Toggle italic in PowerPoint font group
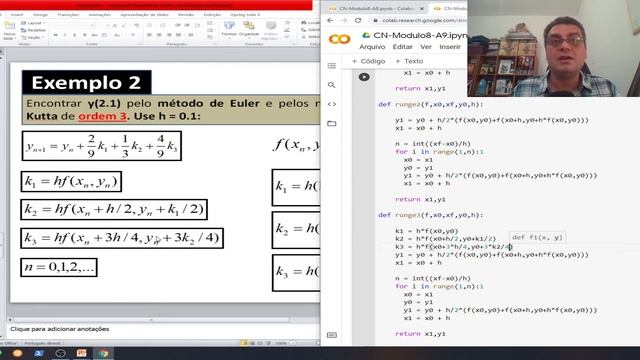The height and width of the screenshot is (360, 640). click(x=65, y=36)
